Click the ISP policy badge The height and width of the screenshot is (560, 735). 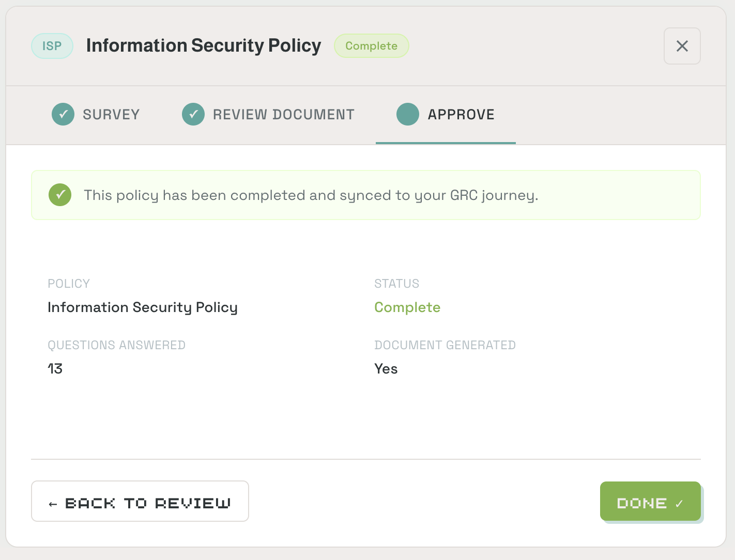[52, 46]
